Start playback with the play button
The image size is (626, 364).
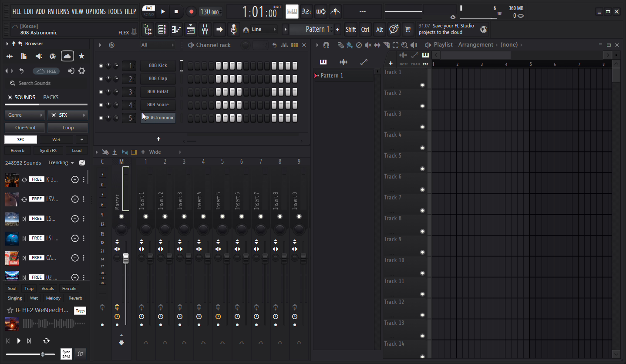[163, 11]
